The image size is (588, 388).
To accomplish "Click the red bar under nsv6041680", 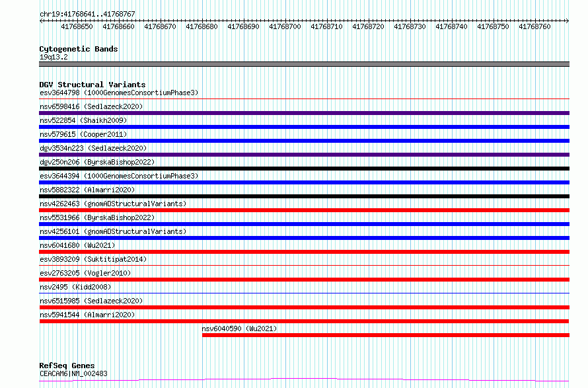I will coord(304,252).
